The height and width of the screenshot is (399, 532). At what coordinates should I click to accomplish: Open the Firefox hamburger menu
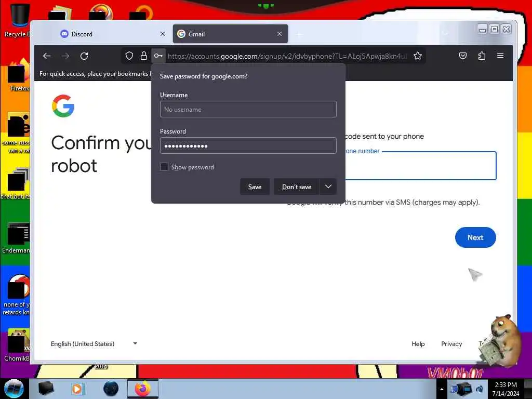pos(500,56)
